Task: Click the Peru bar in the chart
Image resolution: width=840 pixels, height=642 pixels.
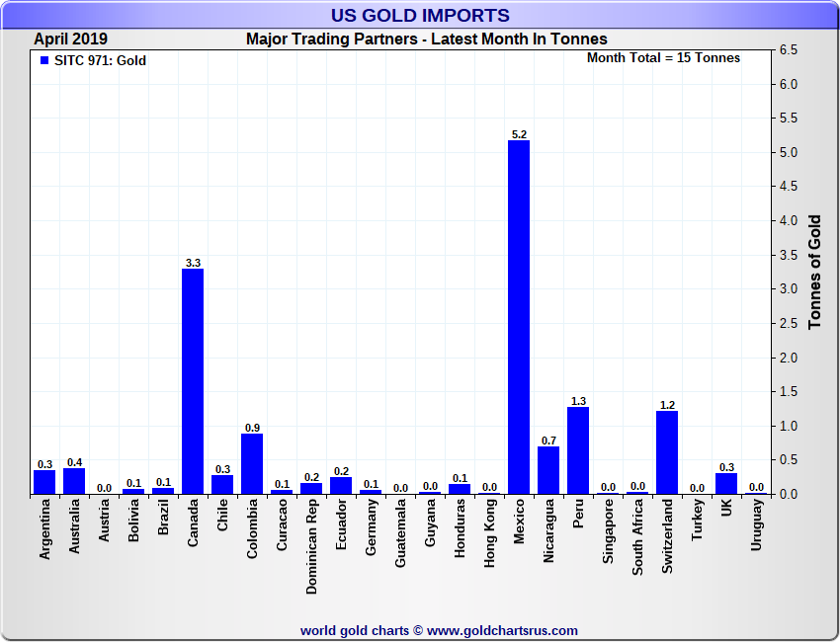Action: 578,449
